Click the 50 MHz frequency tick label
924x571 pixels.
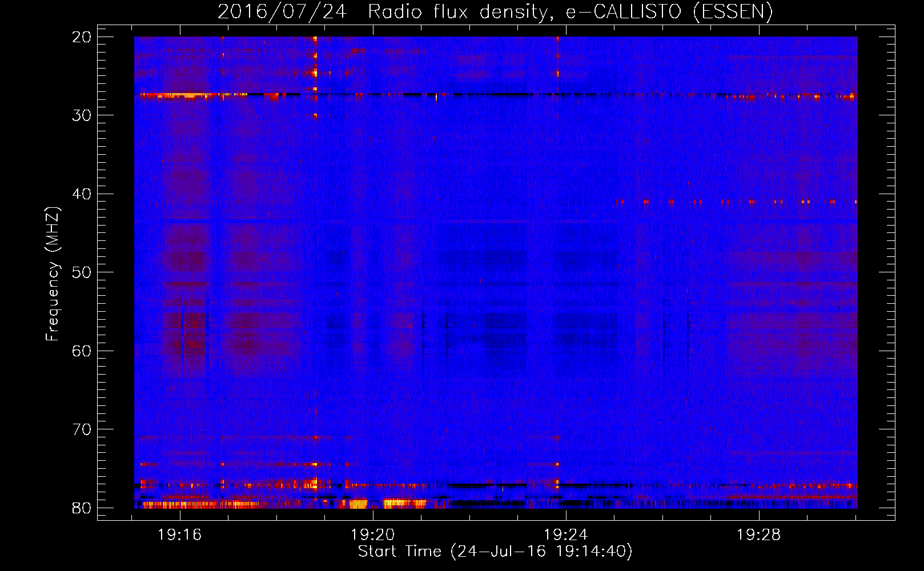pos(82,272)
